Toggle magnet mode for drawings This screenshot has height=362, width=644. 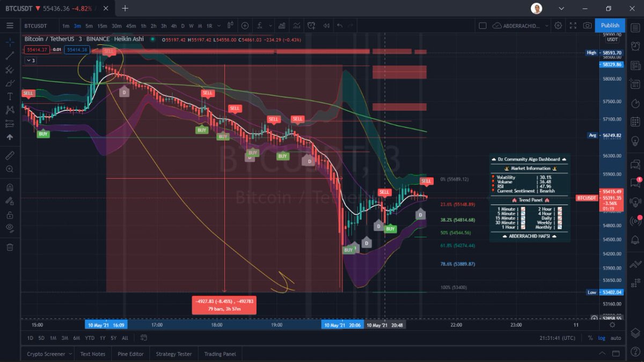[x=10, y=188]
